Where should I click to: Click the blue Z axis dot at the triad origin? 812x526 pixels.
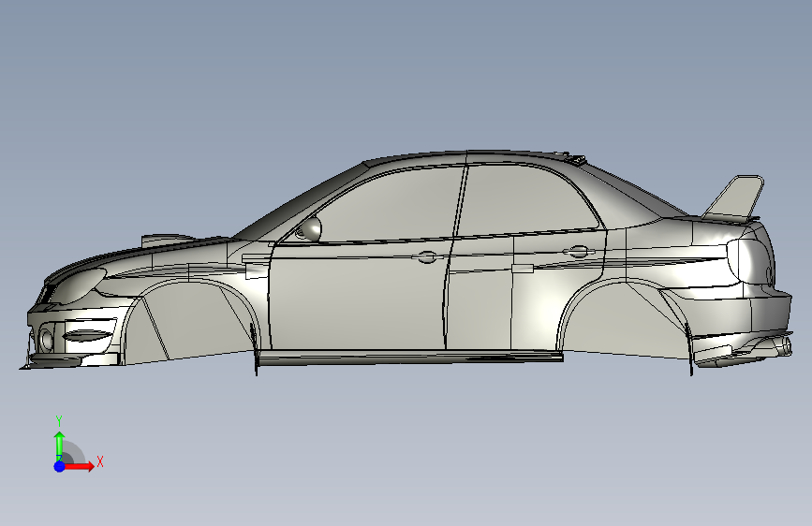pos(60,466)
